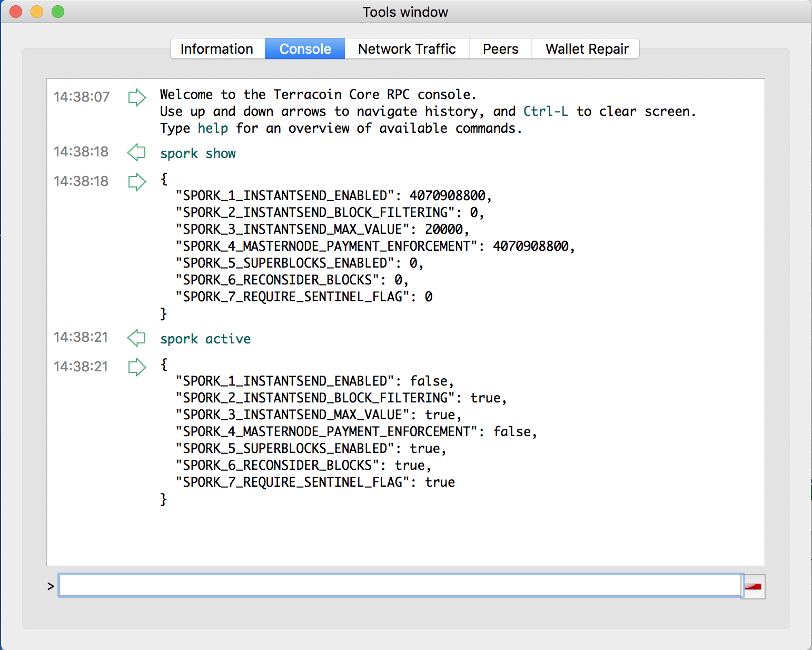812x650 pixels.
Task: Click the SPORK_1_INSTANTSEND_ENABLED false line
Action: [x=315, y=381]
